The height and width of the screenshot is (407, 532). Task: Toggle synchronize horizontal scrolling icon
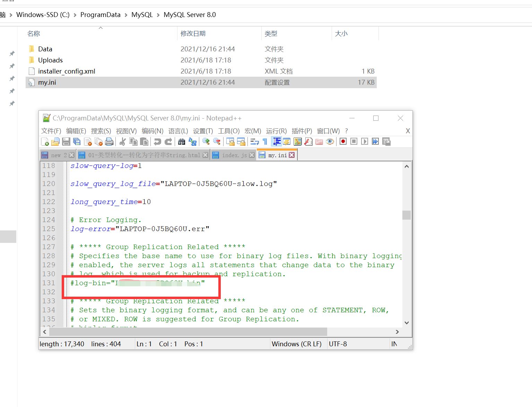click(241, 142)
